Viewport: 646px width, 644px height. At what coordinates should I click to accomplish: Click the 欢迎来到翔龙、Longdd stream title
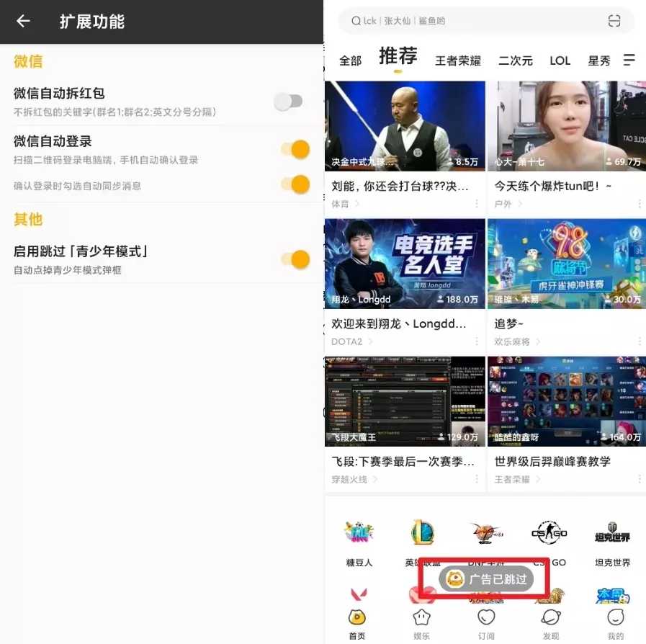click(x=399, y=324)
